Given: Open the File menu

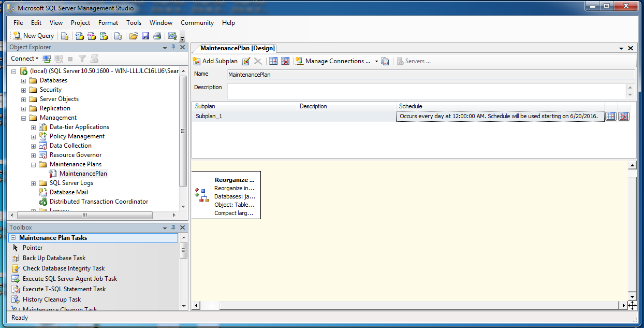Looking at the screenshot, I should point(18,23).
